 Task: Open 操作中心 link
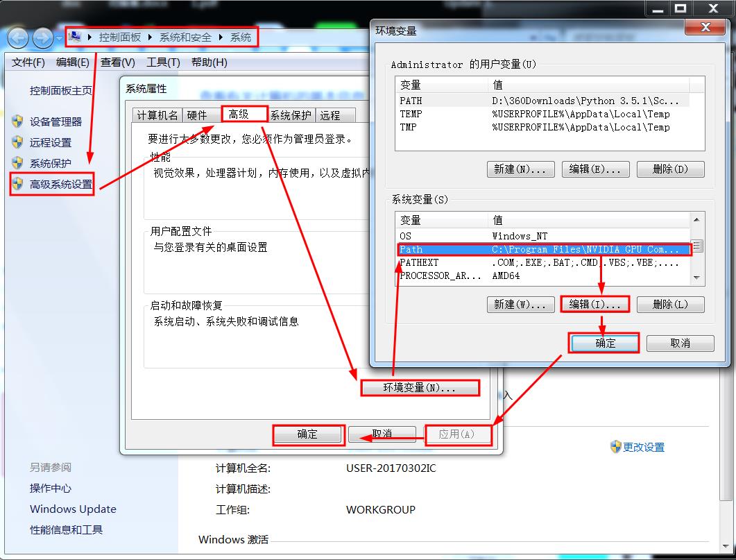coord(50,489)
